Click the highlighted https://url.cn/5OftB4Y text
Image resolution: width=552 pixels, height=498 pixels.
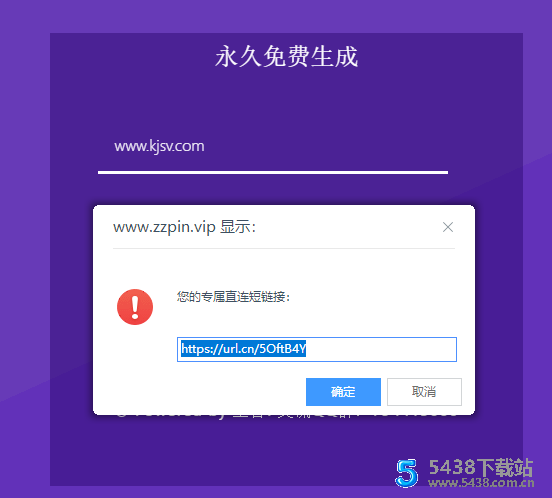(243, 349)
